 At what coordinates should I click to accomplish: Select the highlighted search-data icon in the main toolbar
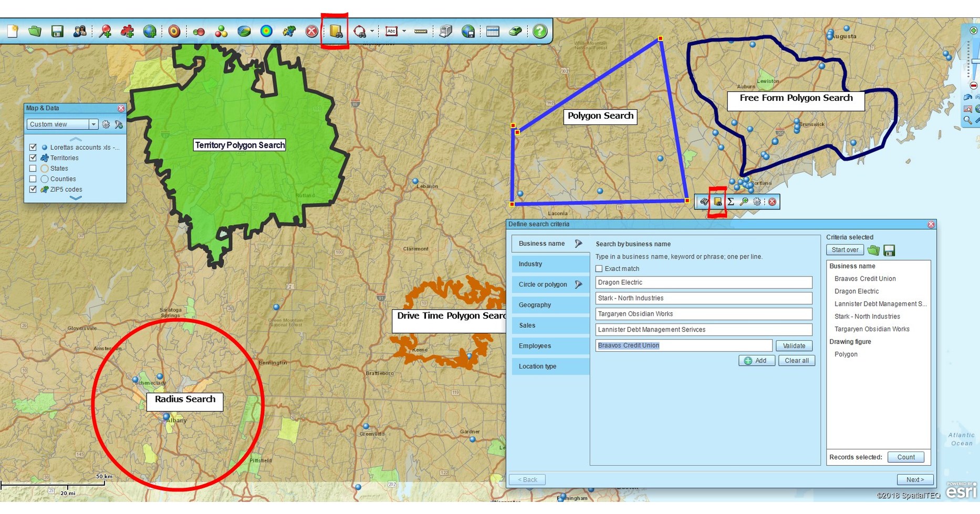coord(336,31)
